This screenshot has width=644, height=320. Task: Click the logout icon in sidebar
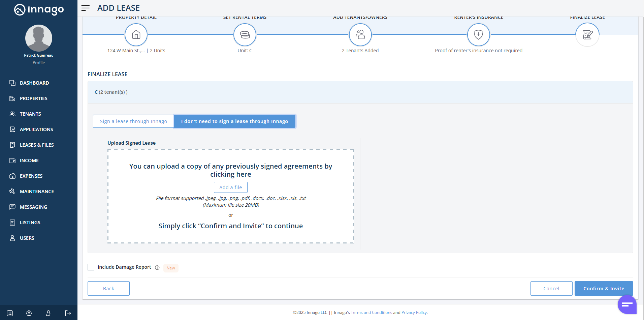coord(68,313)
